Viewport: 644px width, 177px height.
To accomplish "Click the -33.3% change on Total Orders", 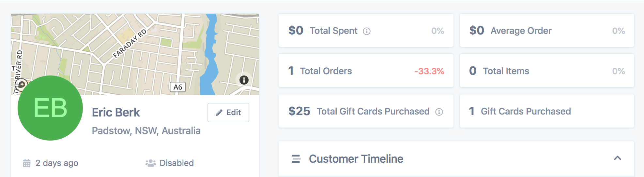I will pyautogui.click(x=429, y=71).
